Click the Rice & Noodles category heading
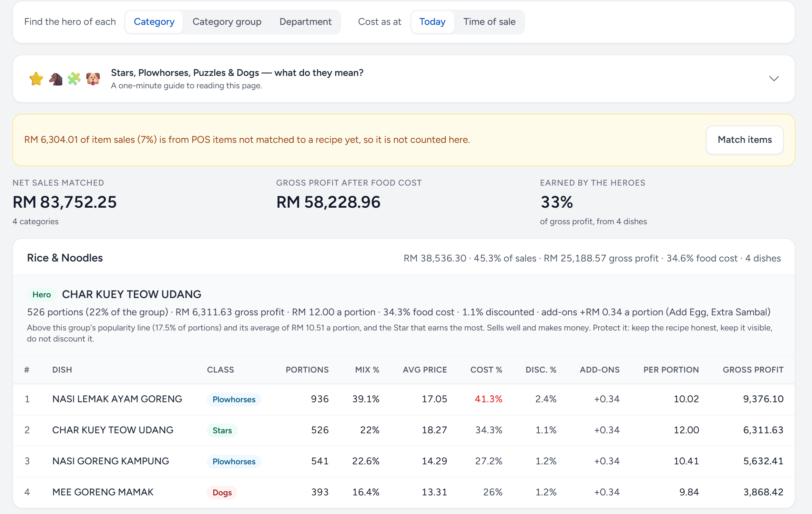Image resolution: width=812 pixels, height=514 pixels. tap(65, 258)
